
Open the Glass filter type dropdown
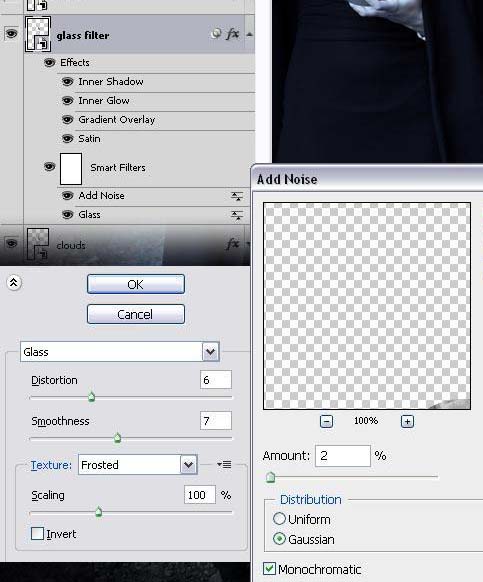tap(211, 352)
